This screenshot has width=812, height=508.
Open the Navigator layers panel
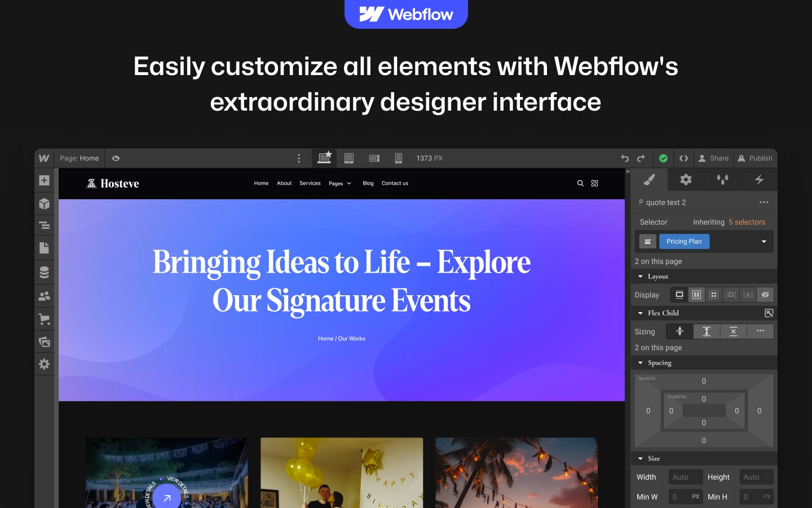(x=45, y=226)
